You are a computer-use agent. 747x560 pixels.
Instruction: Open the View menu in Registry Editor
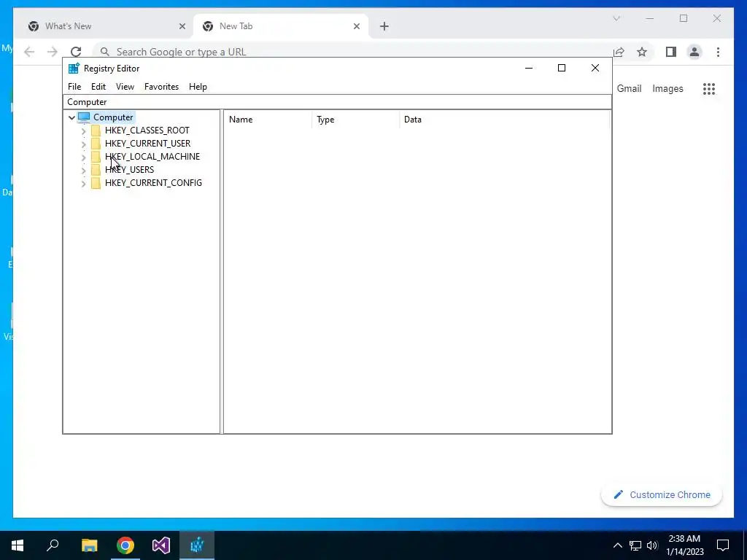(125, 87)
